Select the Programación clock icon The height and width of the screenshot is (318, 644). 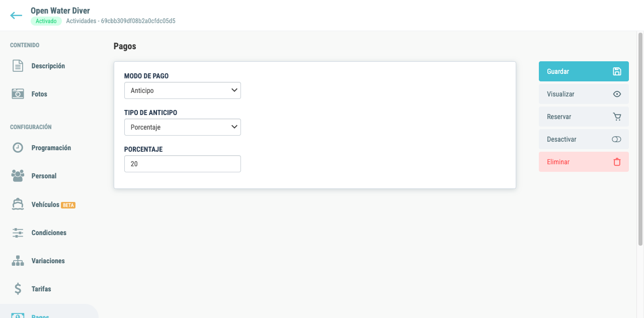click(18, 148)
